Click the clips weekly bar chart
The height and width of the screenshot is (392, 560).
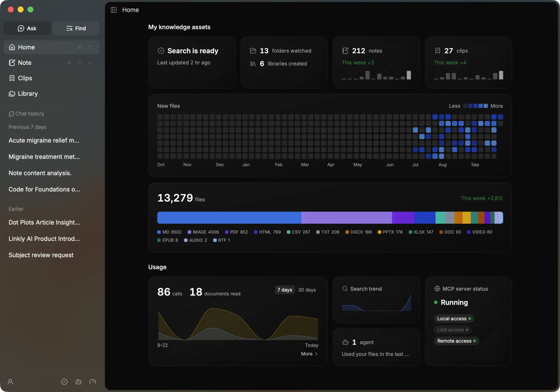(468, 75)
